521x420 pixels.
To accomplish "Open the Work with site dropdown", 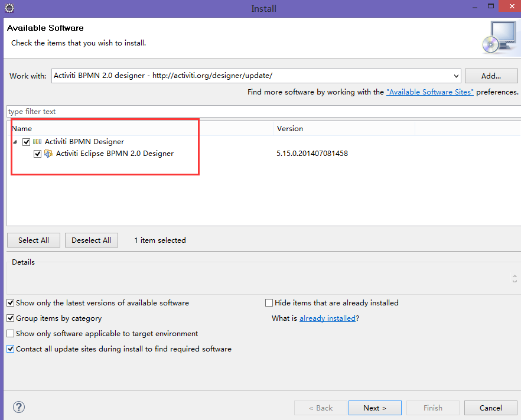I will (x=455, y=76).
